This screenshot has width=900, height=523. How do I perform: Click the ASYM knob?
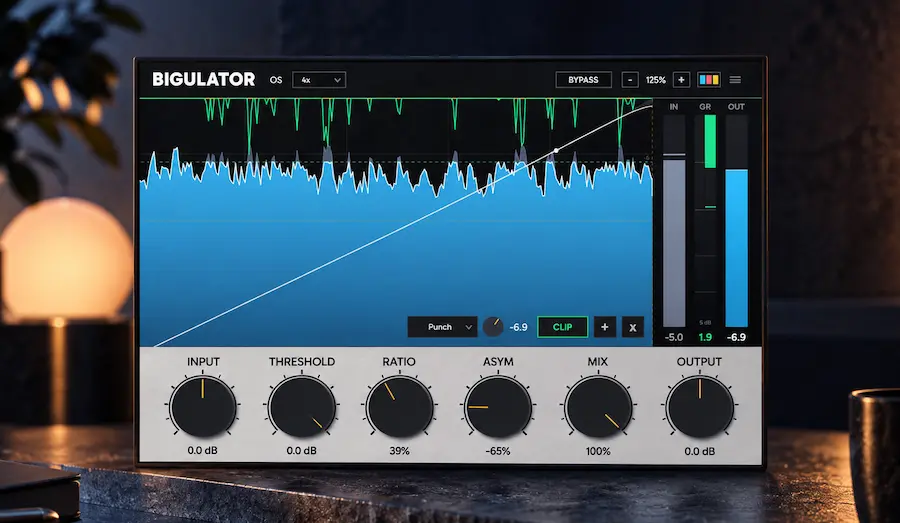coord(498,406)
